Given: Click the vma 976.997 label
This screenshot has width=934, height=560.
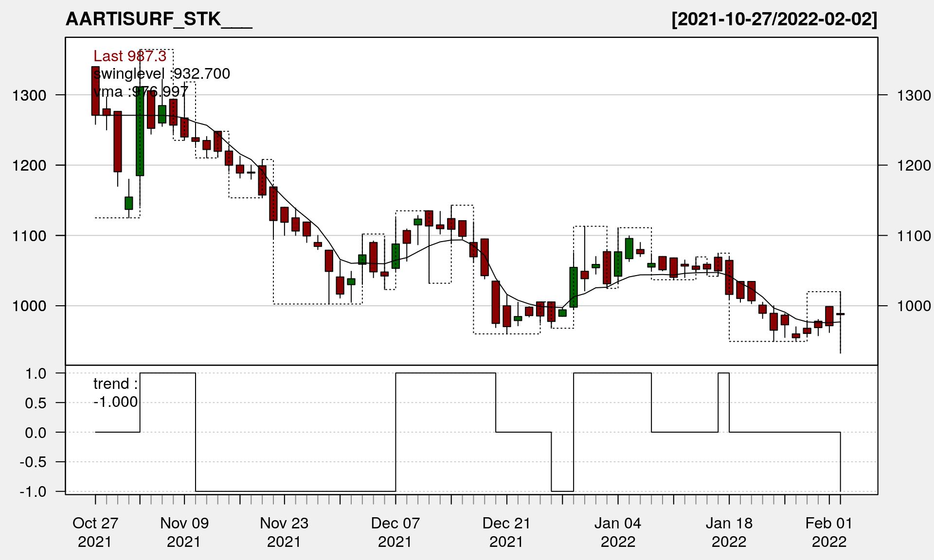Looking at the screenshot, I should click(141, 91).
